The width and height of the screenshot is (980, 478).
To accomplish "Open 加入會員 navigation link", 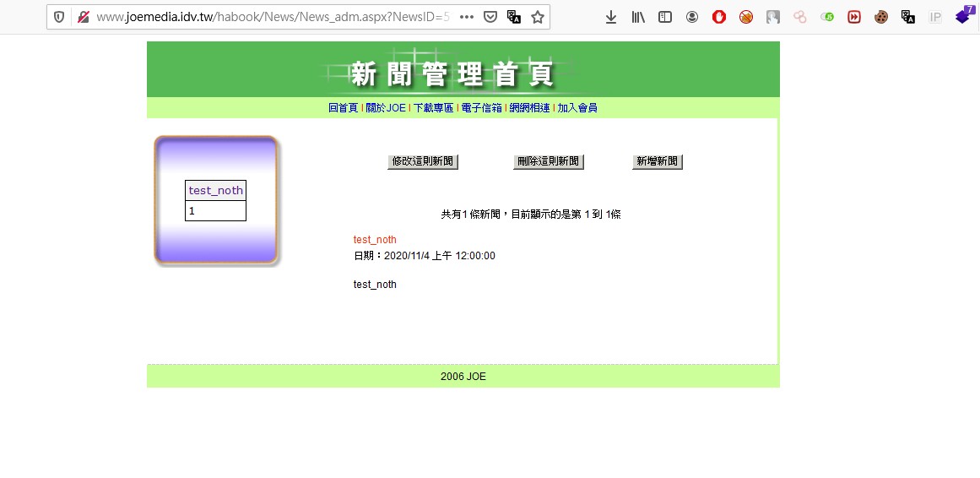I will (577, 108).
